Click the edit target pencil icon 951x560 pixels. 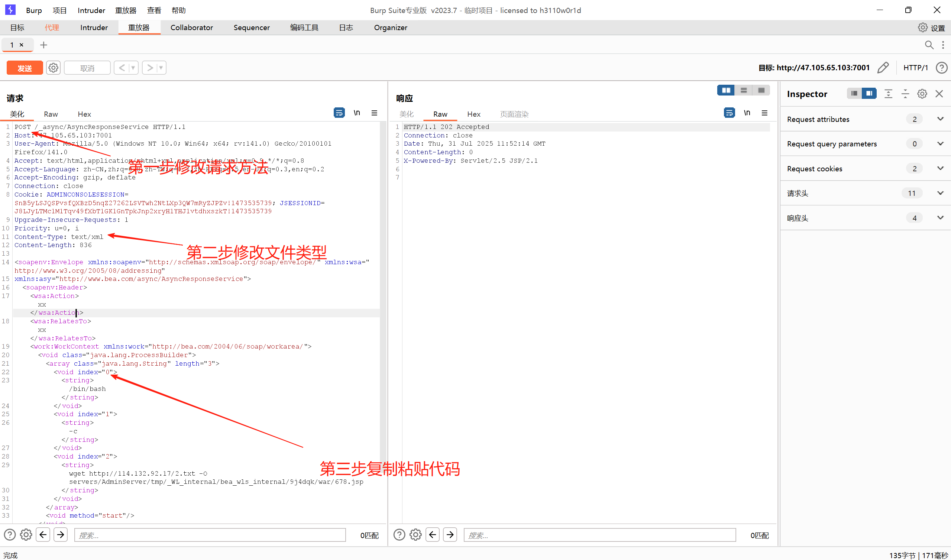[883, 68]
